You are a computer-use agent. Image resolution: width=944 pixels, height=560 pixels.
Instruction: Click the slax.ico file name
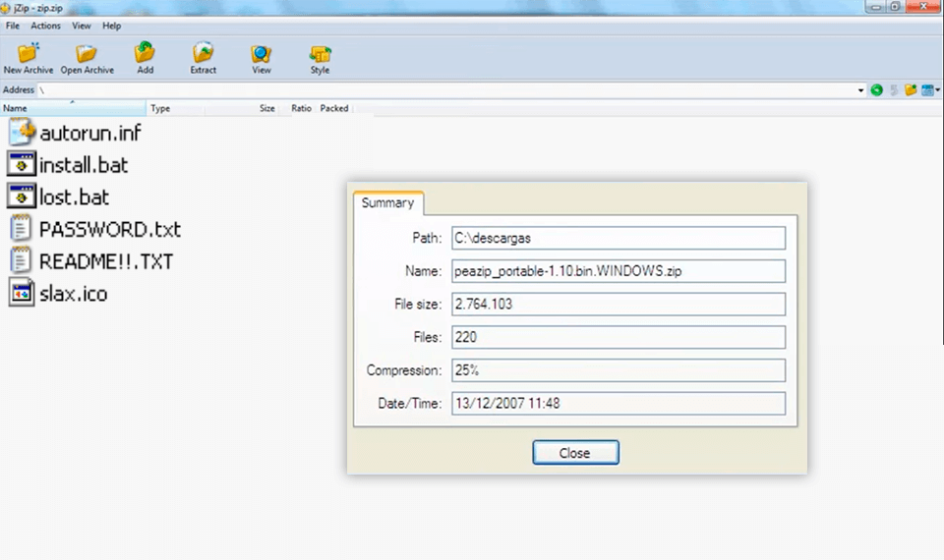point(74,294)
